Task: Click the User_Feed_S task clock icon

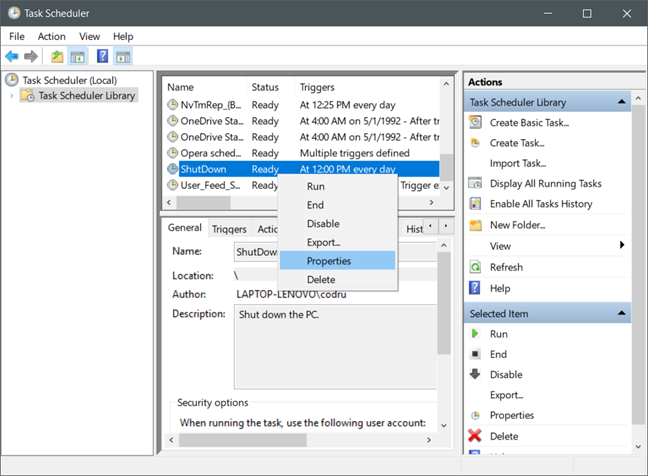Action: 172,185
